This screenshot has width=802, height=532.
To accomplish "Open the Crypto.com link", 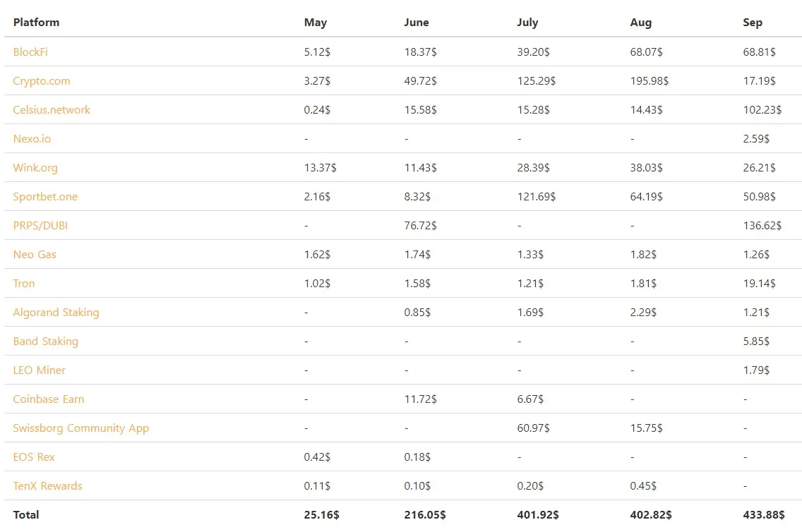I will point(42,80).
